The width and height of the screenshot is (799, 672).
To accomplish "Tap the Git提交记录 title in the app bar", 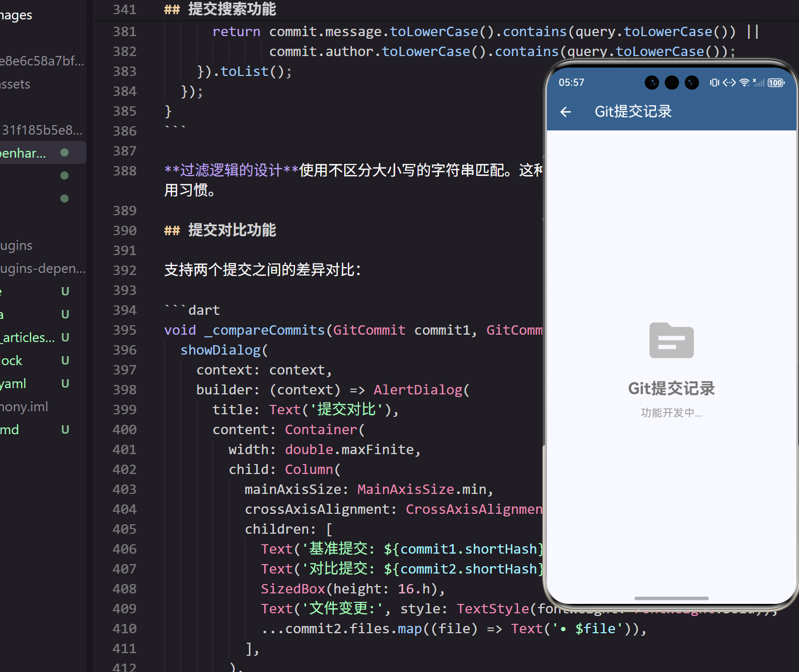I will click(x=633, y=112).
